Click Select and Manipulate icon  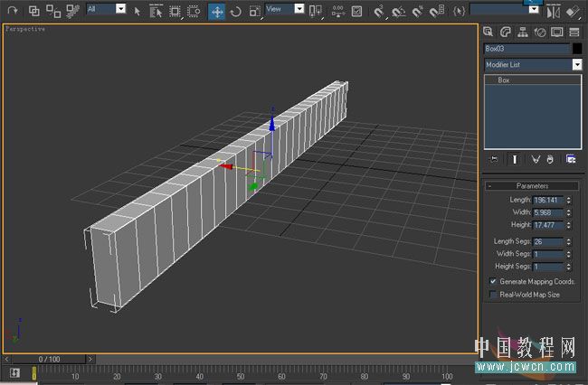tap(338, 11)
